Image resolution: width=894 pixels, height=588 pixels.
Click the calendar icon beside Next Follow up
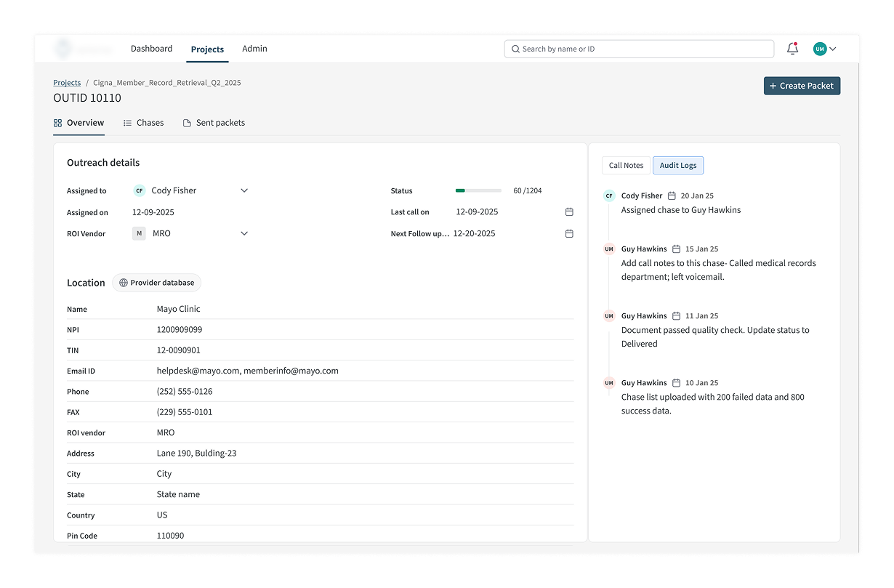(569, 234)
